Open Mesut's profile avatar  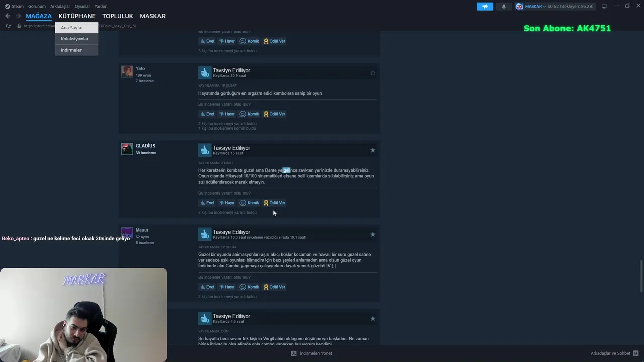click(127, 233)
